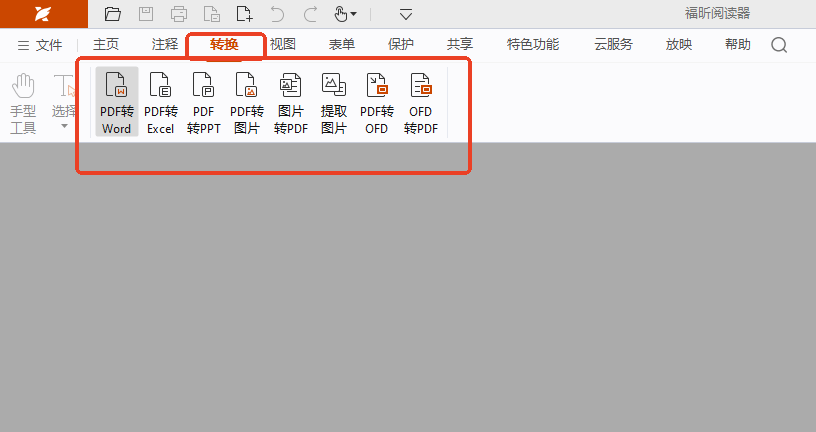Click the search magnifier icon

[779, 45]
